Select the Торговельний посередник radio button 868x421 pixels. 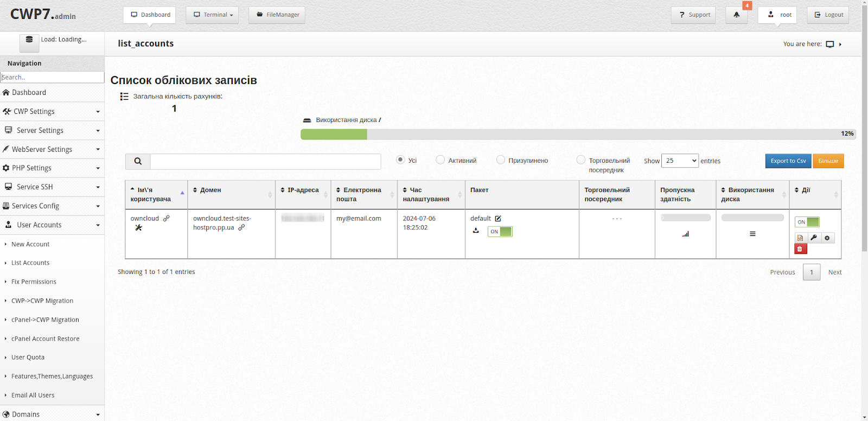pos(581,160)
